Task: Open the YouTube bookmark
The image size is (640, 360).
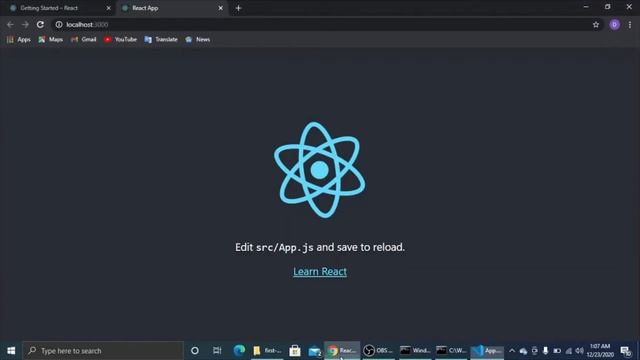Action: tap(120, 39)
